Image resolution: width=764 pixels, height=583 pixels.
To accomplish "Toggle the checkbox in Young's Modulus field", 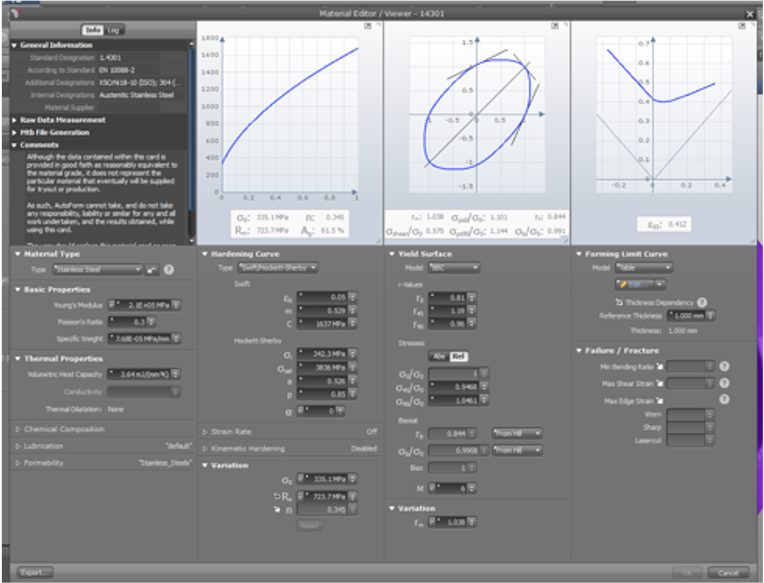I will [112, 305].
